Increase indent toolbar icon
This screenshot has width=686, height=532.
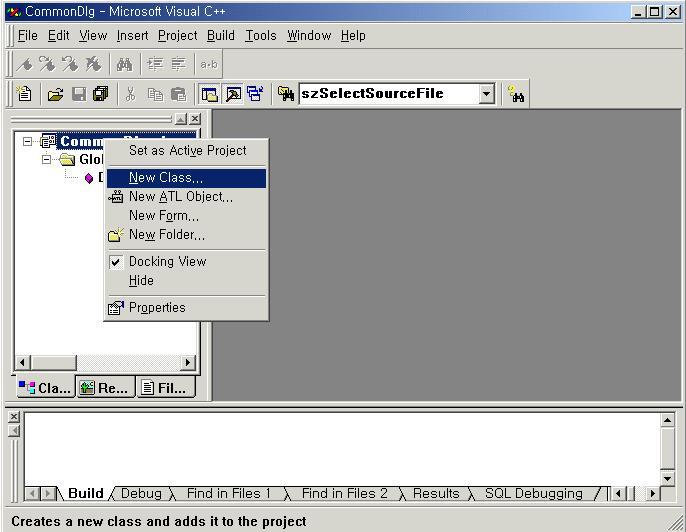pyautogui.click(x=155, y=65)
